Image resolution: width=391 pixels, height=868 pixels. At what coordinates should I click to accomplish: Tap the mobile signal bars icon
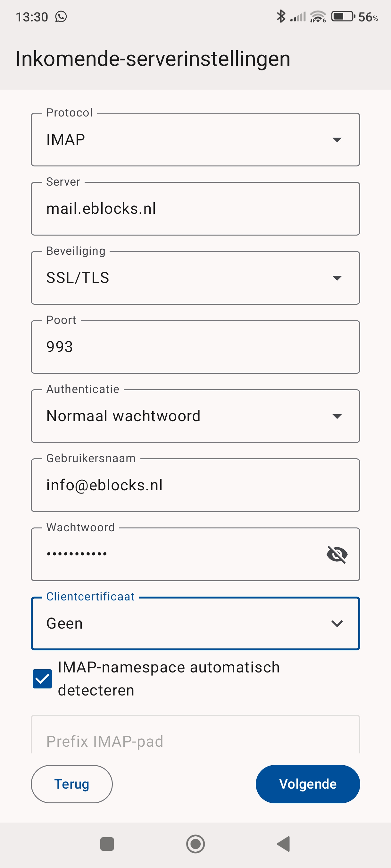point(298,17)
